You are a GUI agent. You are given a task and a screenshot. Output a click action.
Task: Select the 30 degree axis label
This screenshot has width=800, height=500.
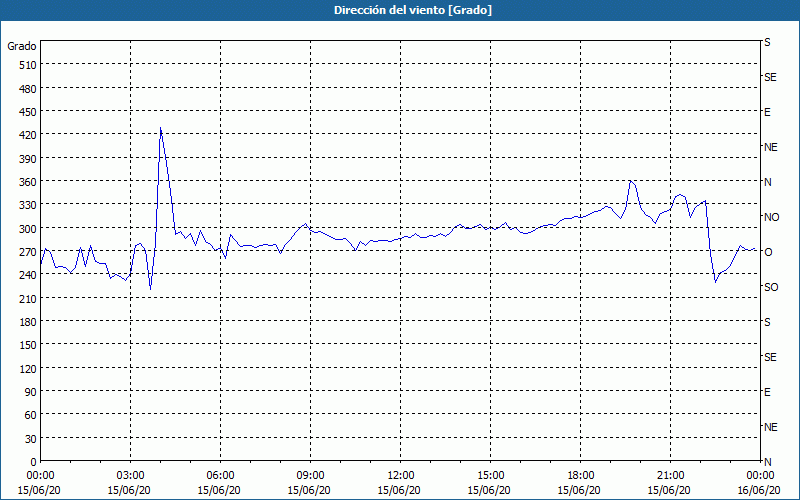click(31, 439)
